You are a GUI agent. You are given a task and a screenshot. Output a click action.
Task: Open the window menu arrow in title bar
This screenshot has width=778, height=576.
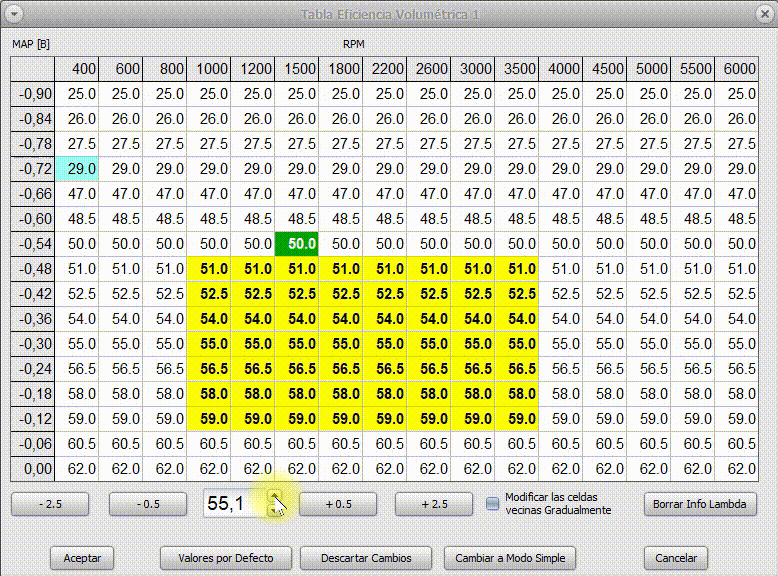[x=14, y=14]
